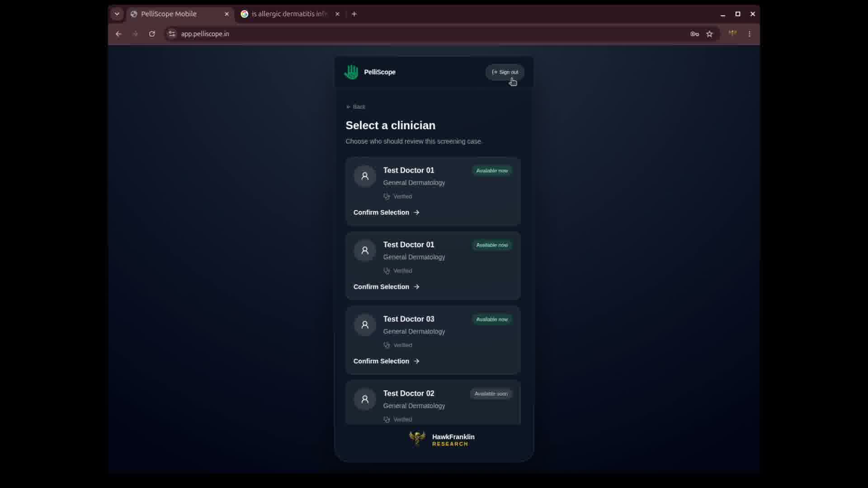The height and width of the screenshot is (488, 868).
Task: Click the PelliScope hand logo icon
Action: point(351,72)
